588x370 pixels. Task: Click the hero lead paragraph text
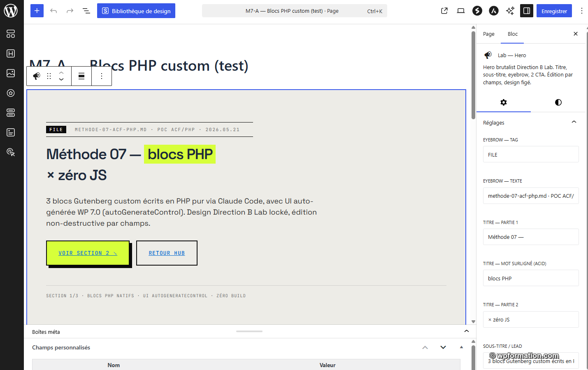181,212
